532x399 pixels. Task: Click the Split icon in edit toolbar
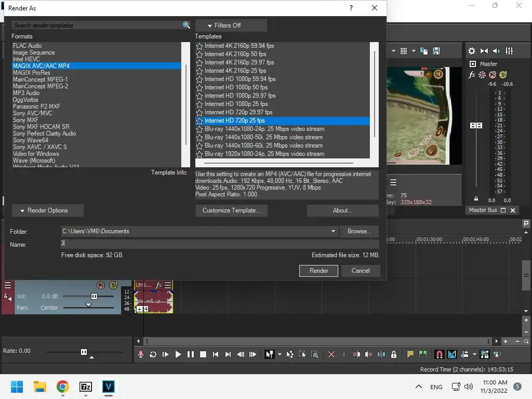pyautogui.click(x=381, y=354)
